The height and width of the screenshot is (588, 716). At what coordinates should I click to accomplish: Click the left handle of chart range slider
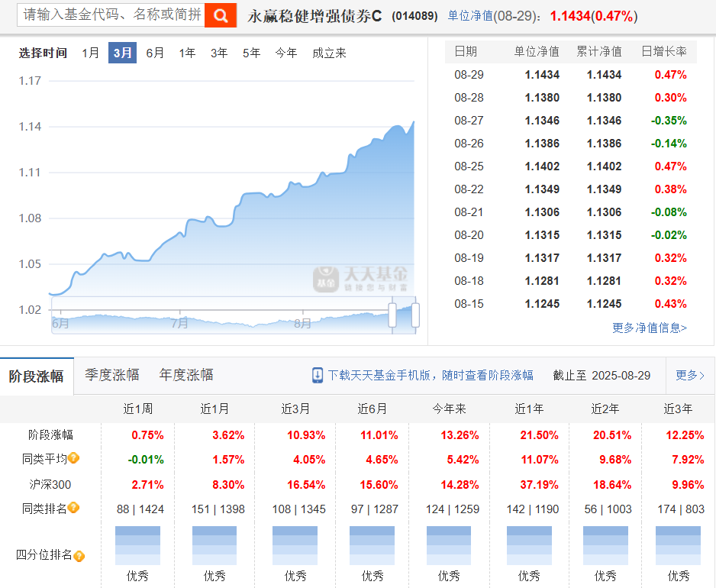392,315
